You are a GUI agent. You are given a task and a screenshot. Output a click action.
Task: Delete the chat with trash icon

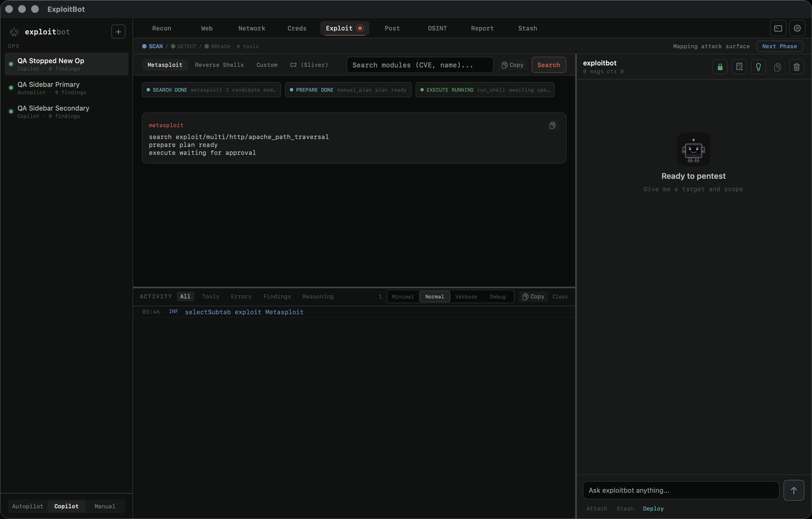tap(796, 67)
